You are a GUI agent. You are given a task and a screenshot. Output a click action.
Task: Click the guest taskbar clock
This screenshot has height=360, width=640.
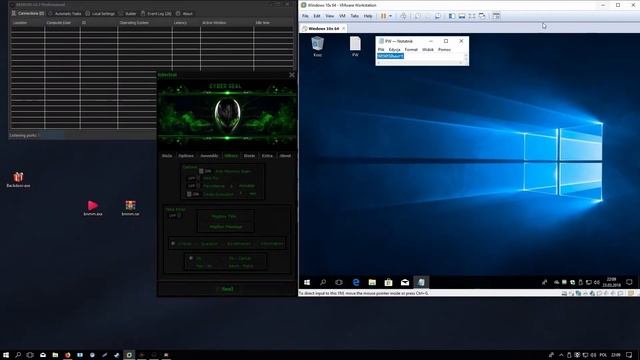(x=611, y=282)
